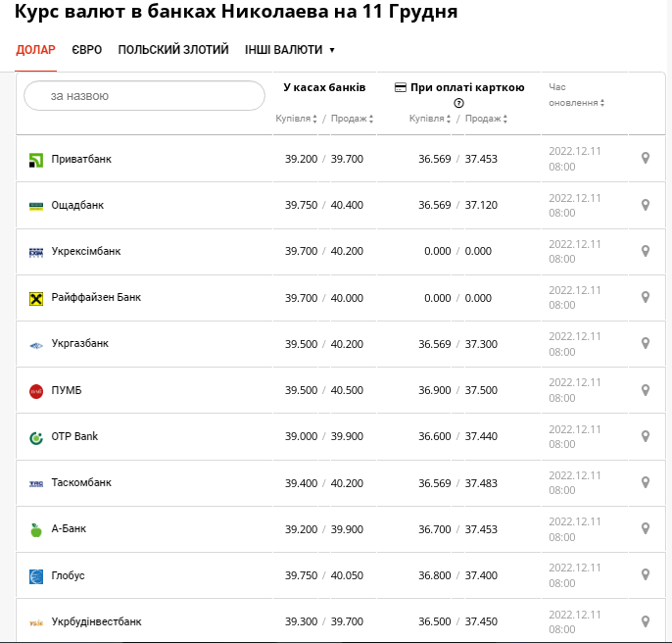
Task: Open the OTP Bank link
Action: click(74, 436)
